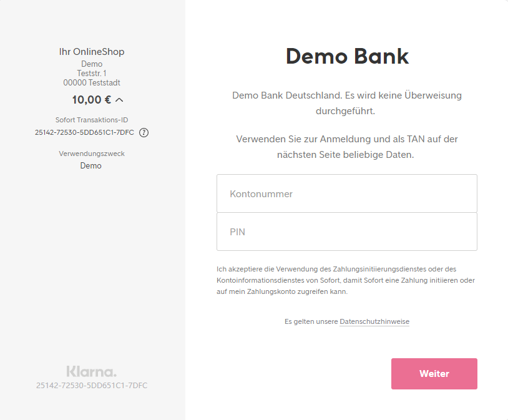Click the 'beliebige Daten' login instruction text
Image resolution: width=508 pixels, height=420 pixels.
pyautogui.click(x=347, y=146)
